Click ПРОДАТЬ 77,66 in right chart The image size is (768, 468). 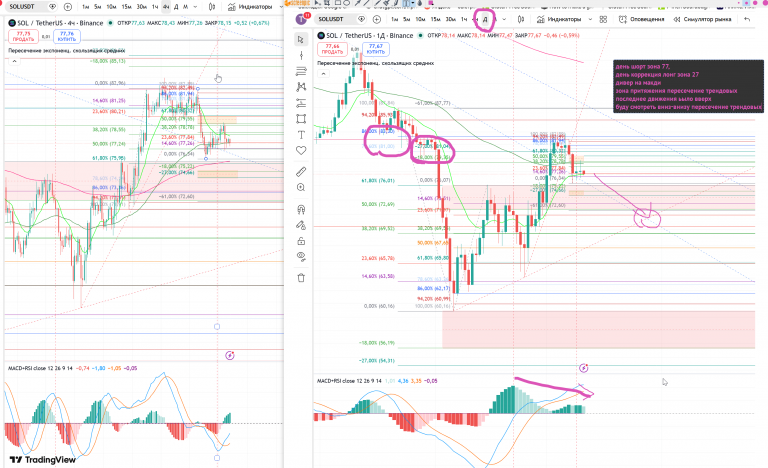pos(333,49)
